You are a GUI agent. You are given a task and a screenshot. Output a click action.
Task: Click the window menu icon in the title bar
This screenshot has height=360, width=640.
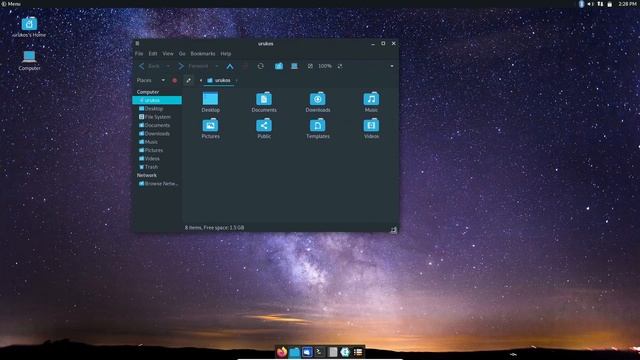click(x=138, y=43)
